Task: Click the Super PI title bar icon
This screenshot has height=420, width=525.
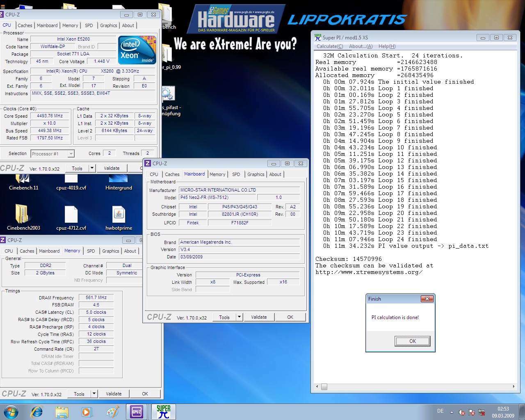Action: [x=318, y=37]
